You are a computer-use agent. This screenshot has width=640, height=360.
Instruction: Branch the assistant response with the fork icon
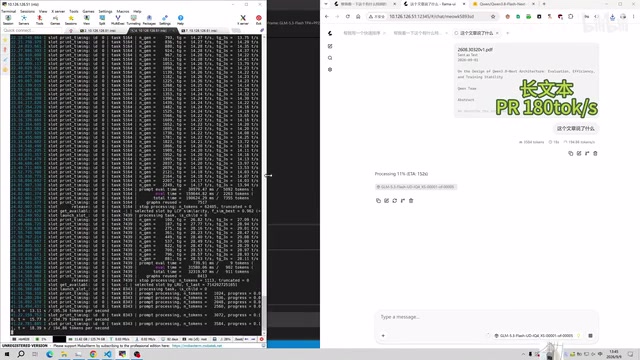tap(403, 200)
